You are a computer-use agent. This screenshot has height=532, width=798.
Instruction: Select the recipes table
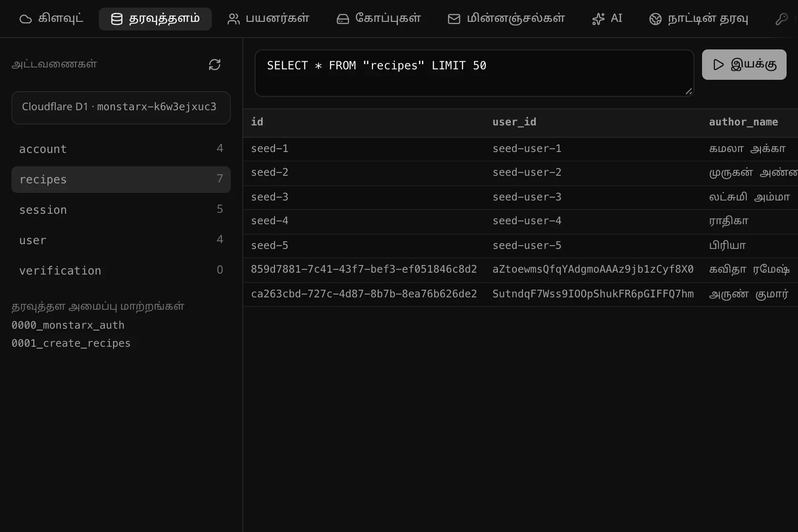pyautogui.click(x=121, y=180)
